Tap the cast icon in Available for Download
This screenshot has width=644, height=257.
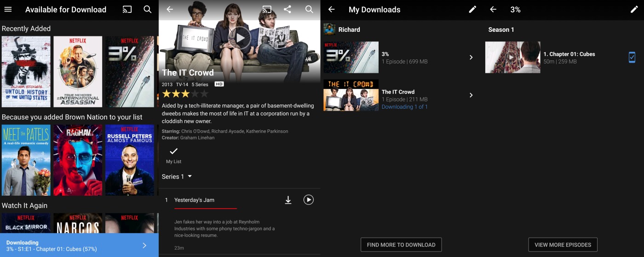(x=127, y=9)
